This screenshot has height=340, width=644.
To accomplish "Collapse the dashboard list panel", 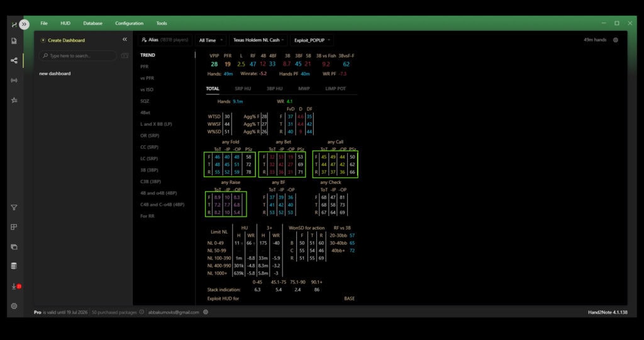I will [125, 40].
